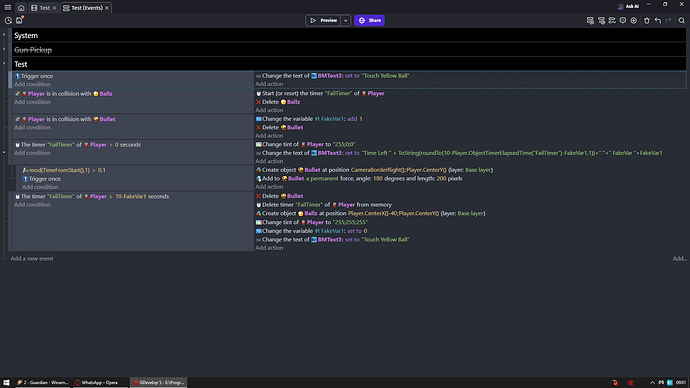
Task: Expand the disabled Gun Pickup group
Action: click(x=4, y=49)
